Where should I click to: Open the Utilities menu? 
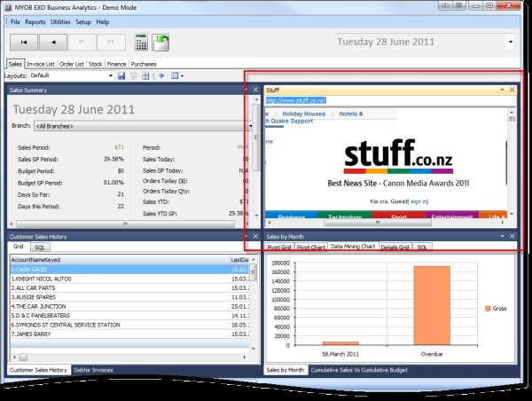pyautogui.click(x=60, y=22)
